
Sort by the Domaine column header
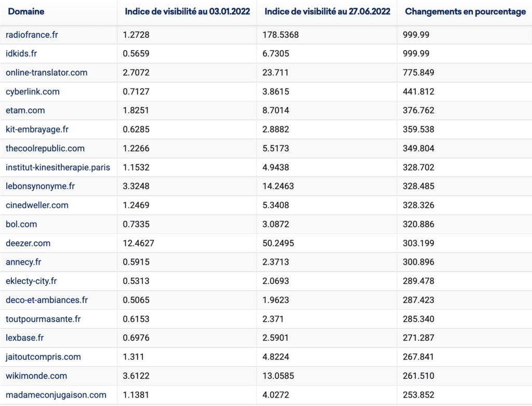[x=26, y=11]
